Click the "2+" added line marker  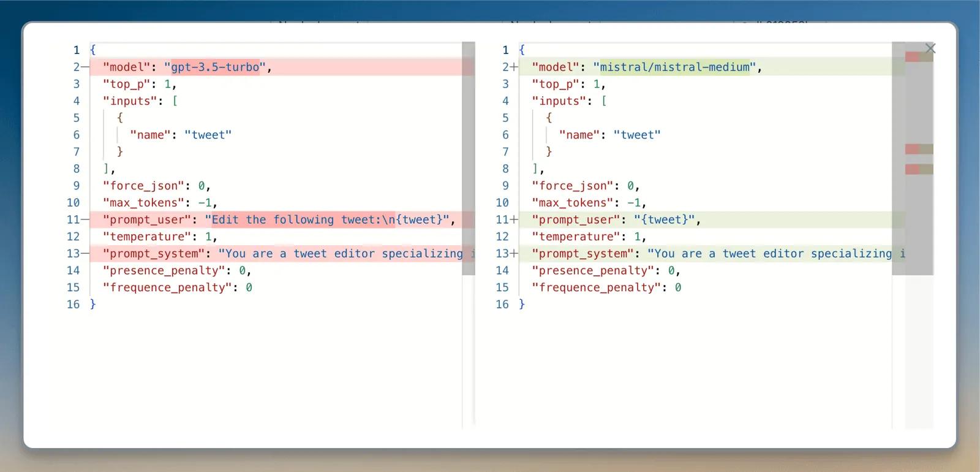[x=510, y=67]
